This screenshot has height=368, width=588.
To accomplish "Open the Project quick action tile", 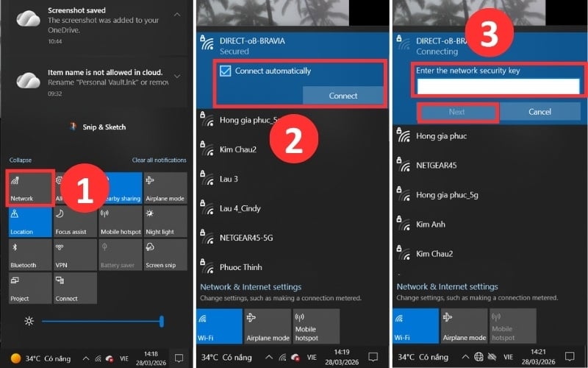I will point(31,288).
